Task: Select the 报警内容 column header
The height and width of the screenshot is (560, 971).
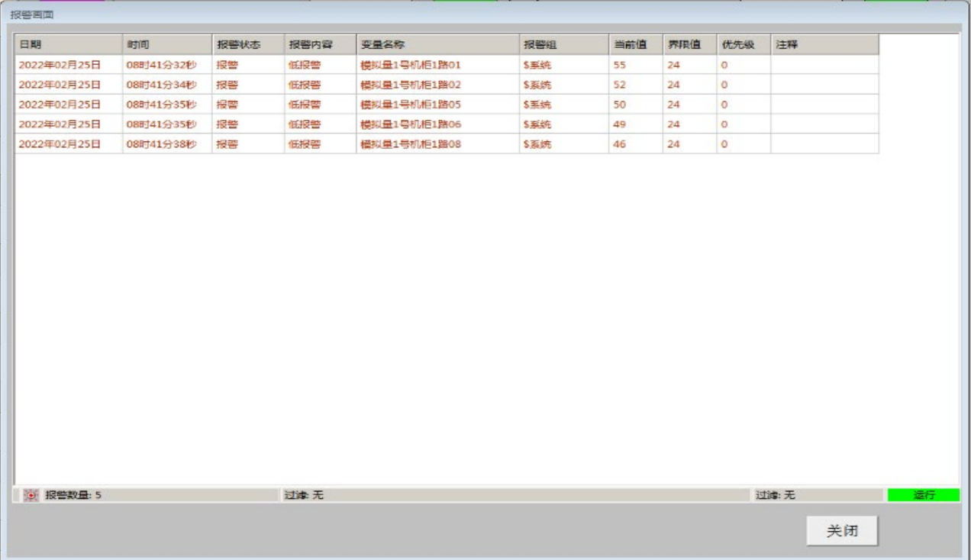Action: [x=320, y=44]
